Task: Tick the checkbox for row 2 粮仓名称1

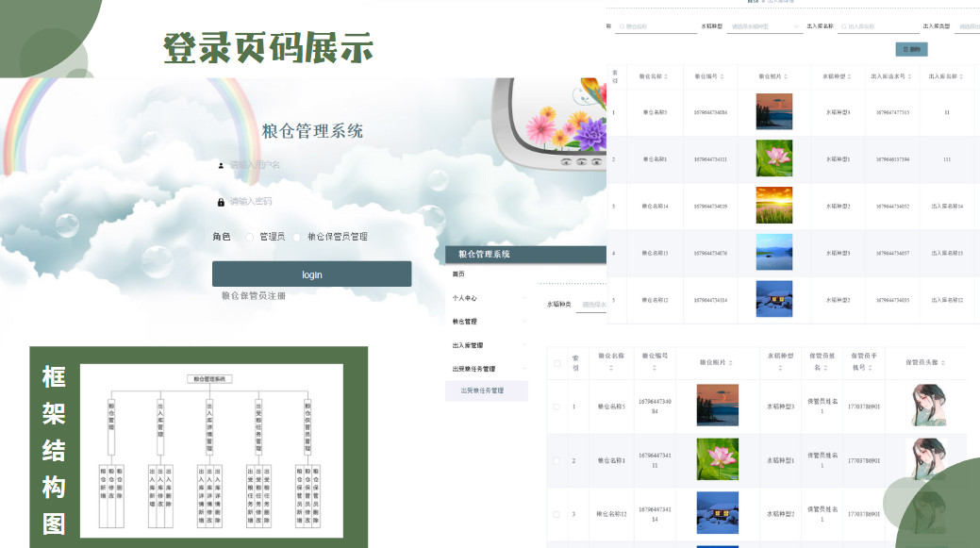Action: pos(556,460)
